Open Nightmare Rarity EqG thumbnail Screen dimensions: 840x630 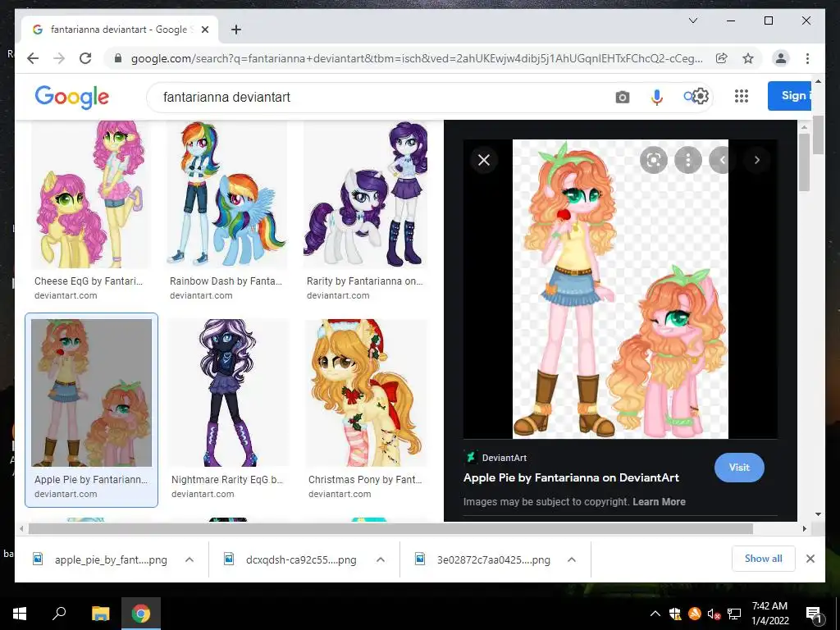[228, 393]
